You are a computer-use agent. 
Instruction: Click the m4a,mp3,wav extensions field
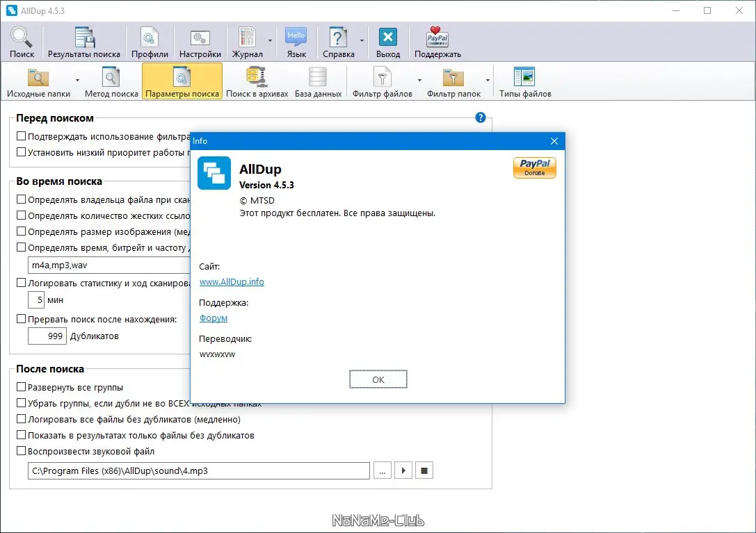tap(110, 265)
